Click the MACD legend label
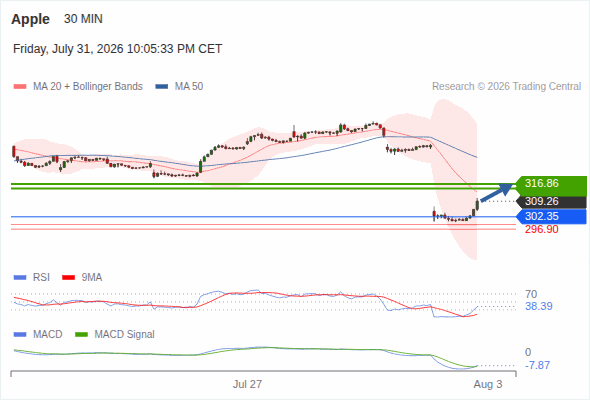 [48, 334]
